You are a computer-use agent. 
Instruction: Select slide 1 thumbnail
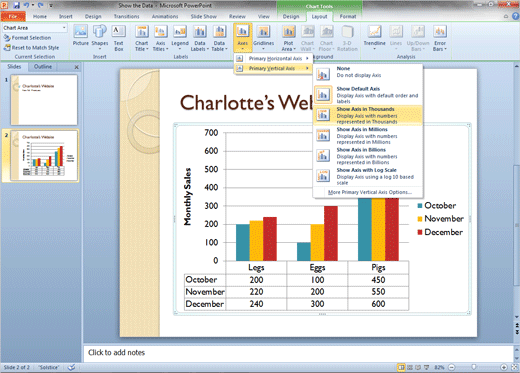coord(44,100)
